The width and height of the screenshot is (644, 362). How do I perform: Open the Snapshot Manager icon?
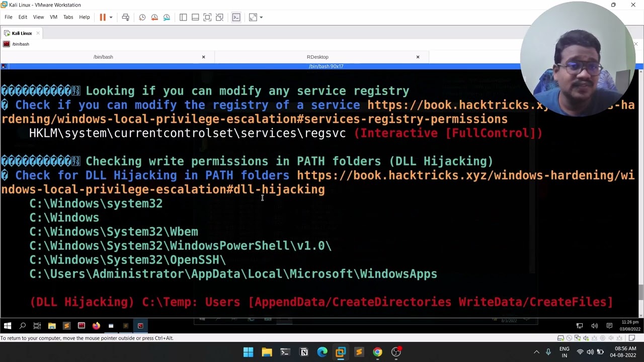click(167, 17)
